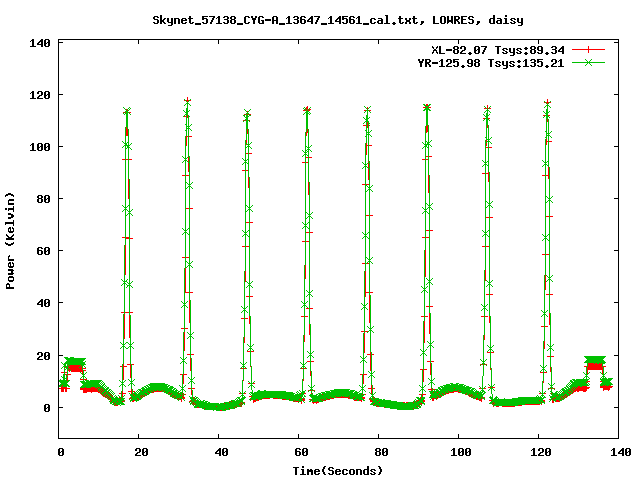Click the peak top near 92 seconds
640x480 pixels.
coord(427,107)
